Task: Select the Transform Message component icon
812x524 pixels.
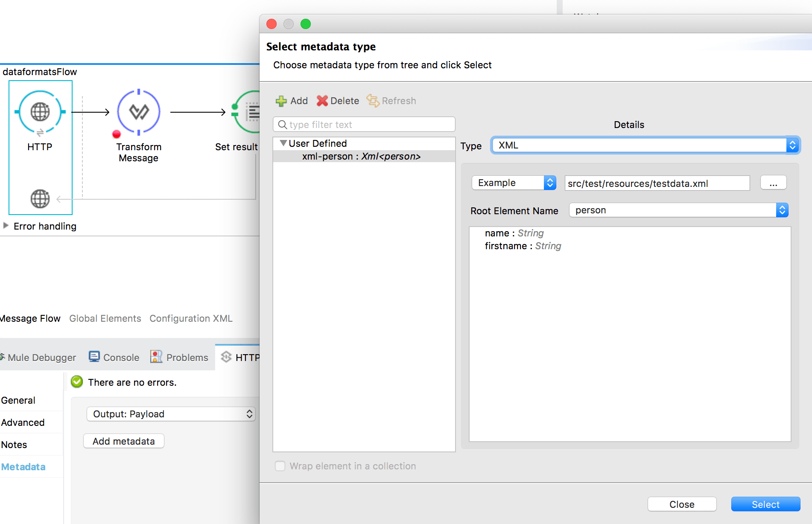Action: [139, 112]
